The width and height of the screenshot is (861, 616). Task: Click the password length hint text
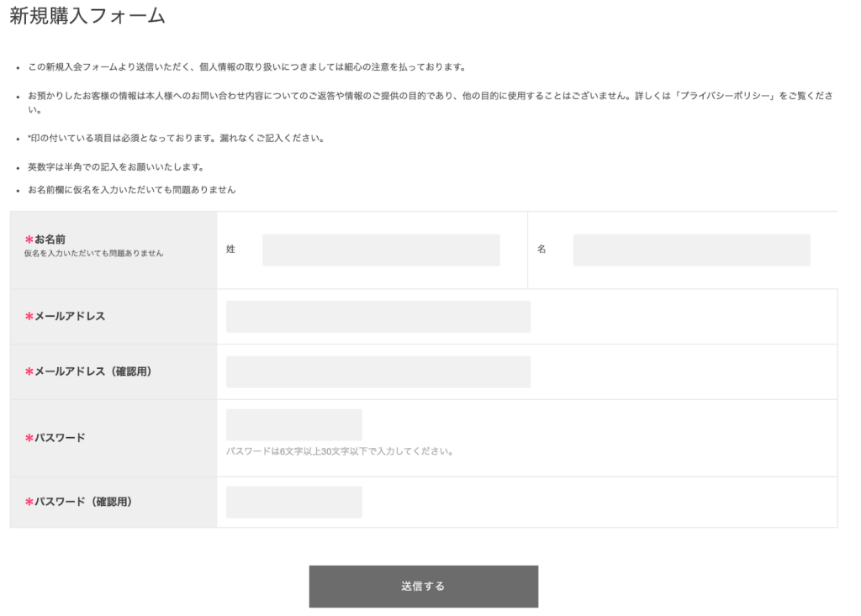(x=340, y=450)
